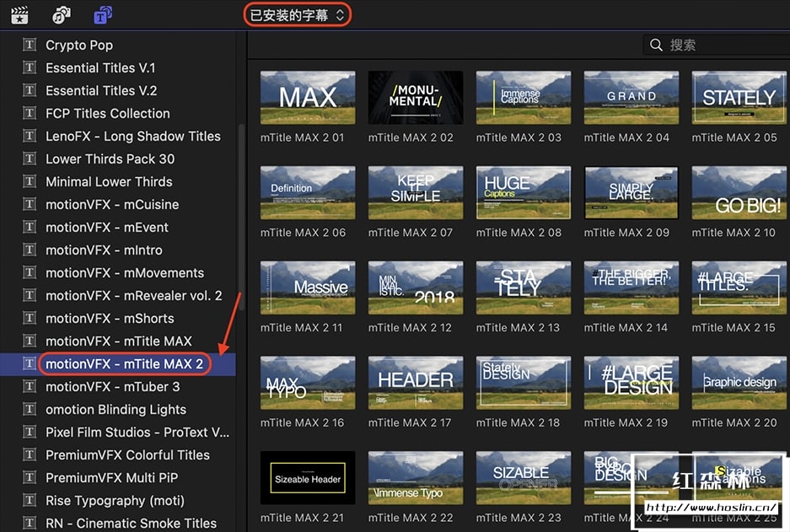Click the title icon beside motionVFX - mIntro
Image resolution: width=790 pixels, height=532 pixels.
(30, 250)
